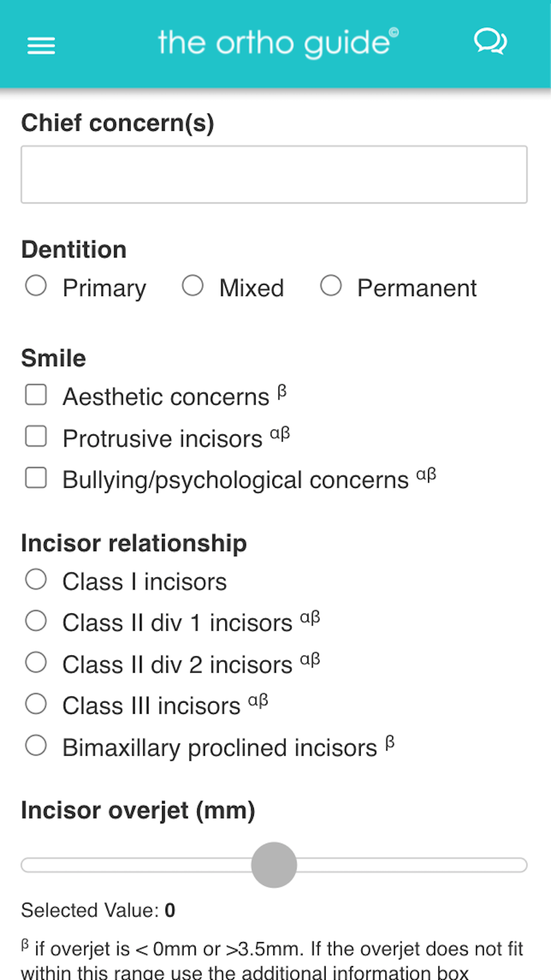
Task: Tap the Aesthetic concerns label text
Action: click(x=165, y=397)
